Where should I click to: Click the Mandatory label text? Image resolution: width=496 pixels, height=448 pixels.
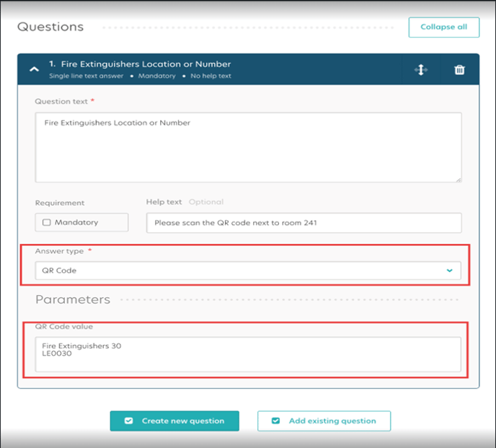76,223
